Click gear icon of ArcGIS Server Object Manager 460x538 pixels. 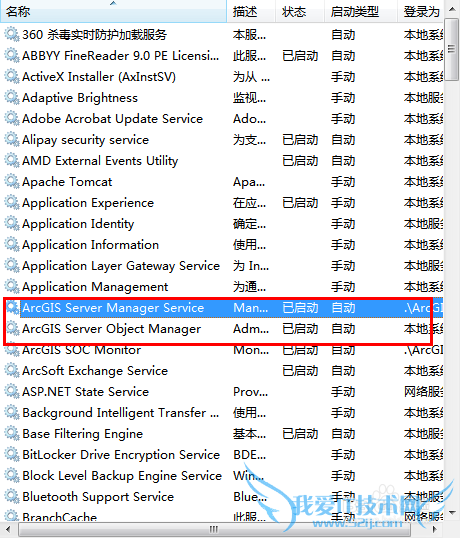click(x=12, y=328)
